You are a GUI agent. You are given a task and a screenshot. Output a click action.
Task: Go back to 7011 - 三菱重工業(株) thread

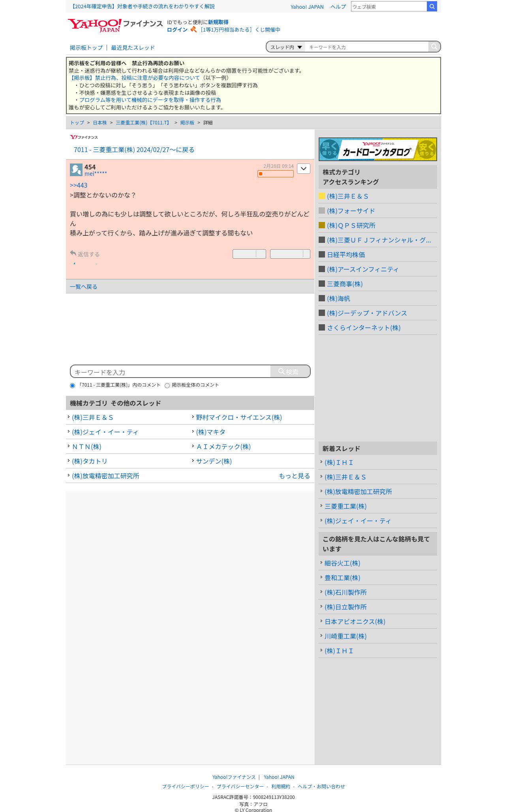click(x=134, y=150)
